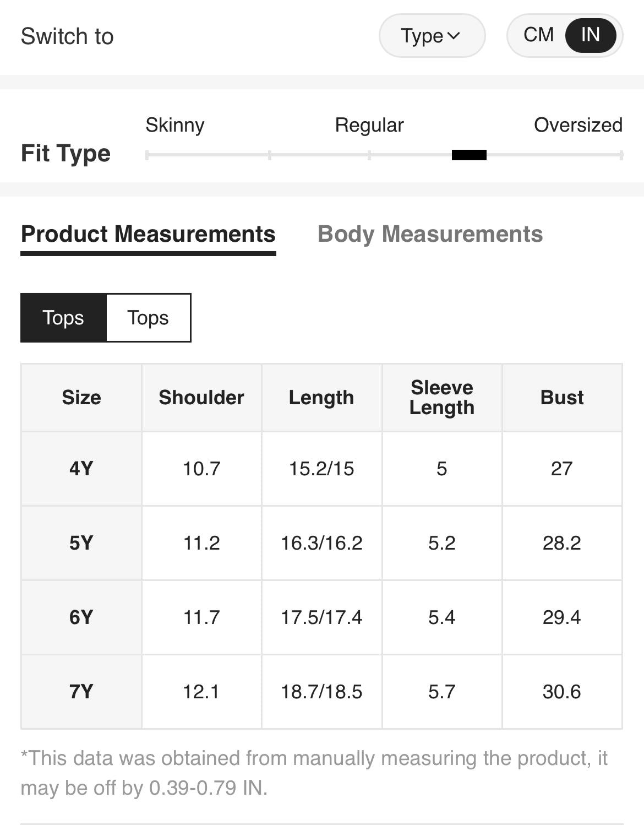Select the IN unit option

tap(590, 35)
